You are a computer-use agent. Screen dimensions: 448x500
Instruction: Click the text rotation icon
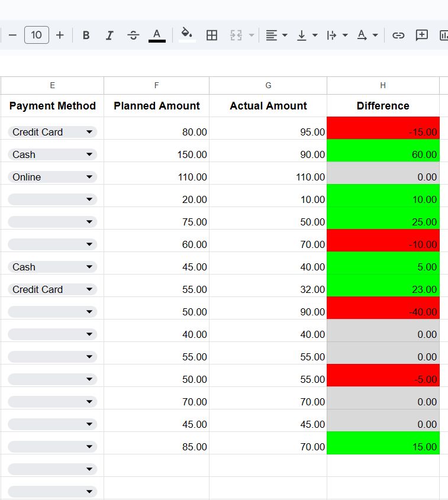point(362,35)
